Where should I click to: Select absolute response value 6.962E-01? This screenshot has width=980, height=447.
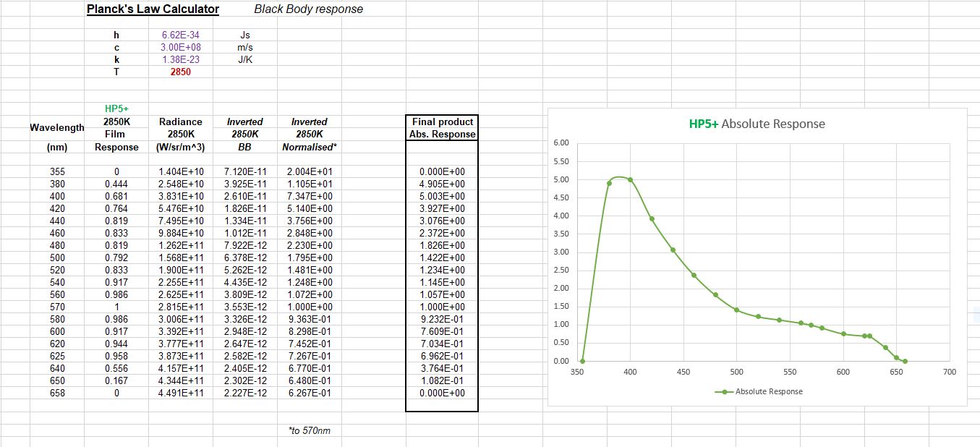442,356
